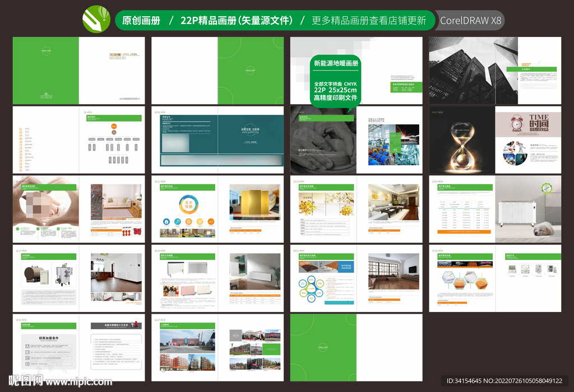
Task: Click the blue-green circle cluster diagram
Action: [x=311, y=289]
